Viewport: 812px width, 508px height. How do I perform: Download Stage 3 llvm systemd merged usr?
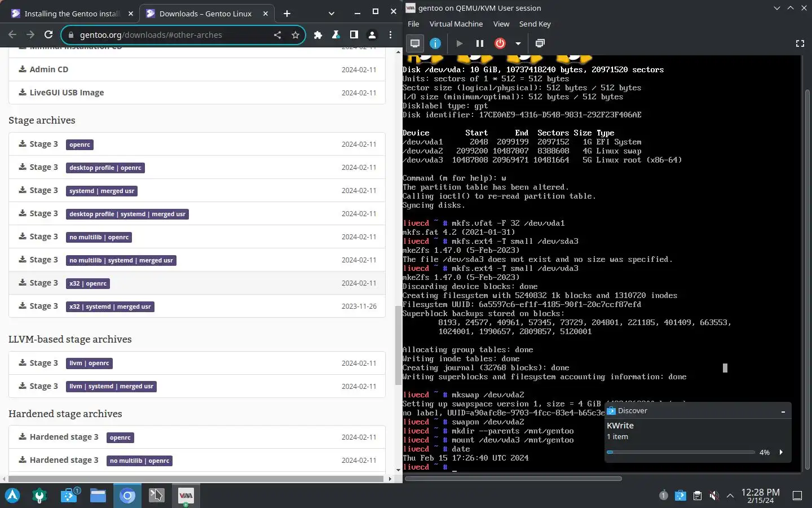point(197,387)
